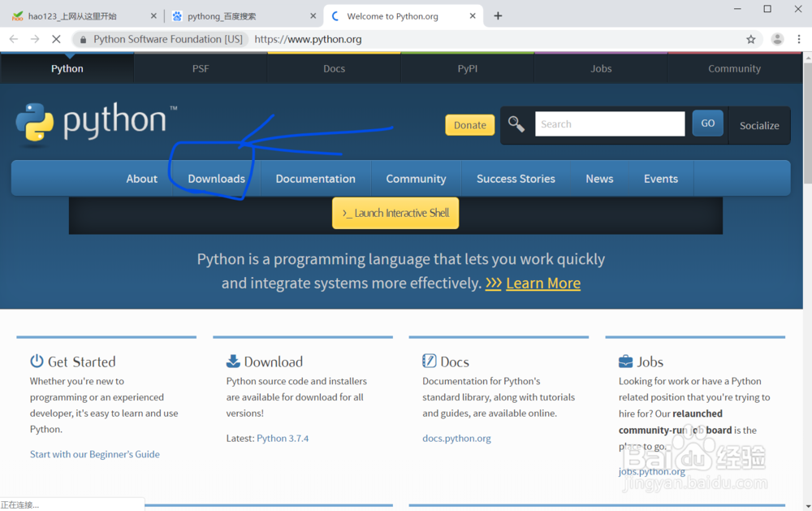Click the scrollbar down arrow
Viewport: 812px width, 511px height.
click(807, 506)
